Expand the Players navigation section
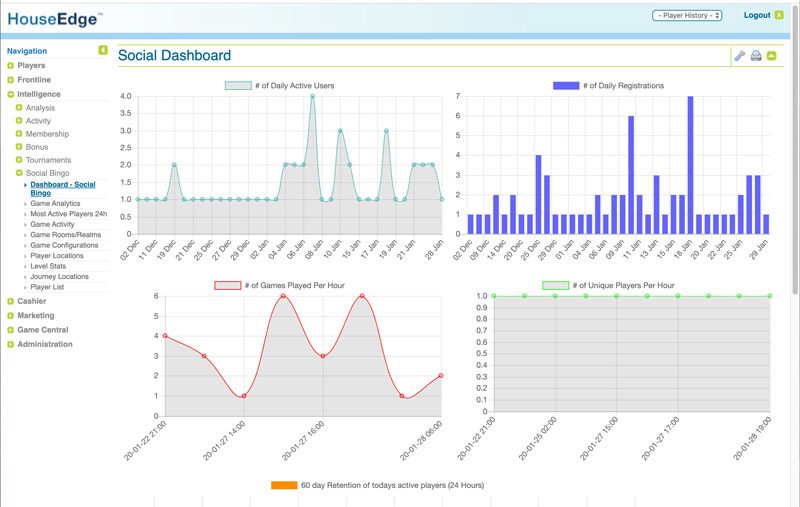The image size is (800, 507). (10, 66)
